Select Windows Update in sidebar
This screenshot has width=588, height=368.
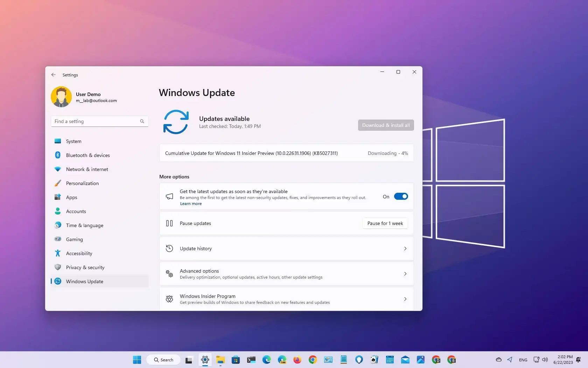click(x=100, y=281)
